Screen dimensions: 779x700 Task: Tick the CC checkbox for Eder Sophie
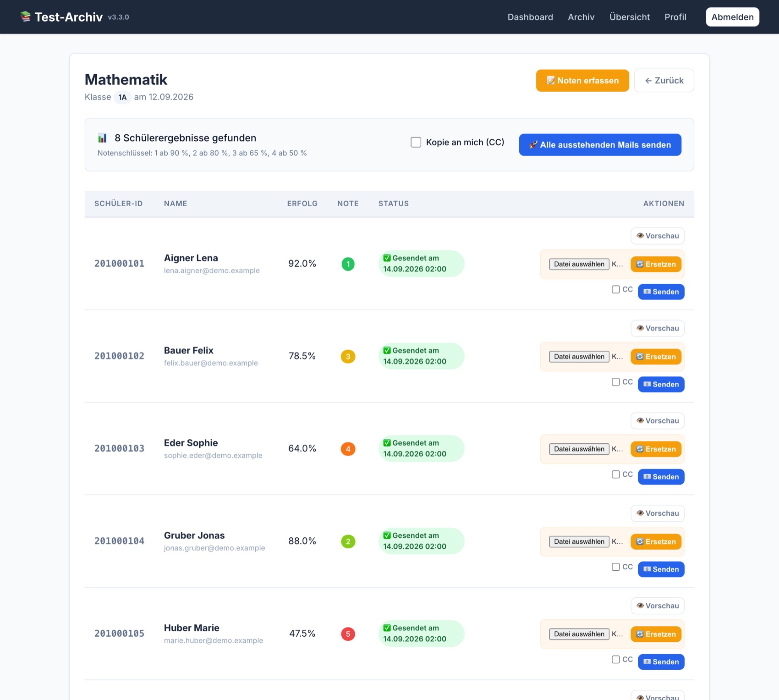[x=616, y=474]
